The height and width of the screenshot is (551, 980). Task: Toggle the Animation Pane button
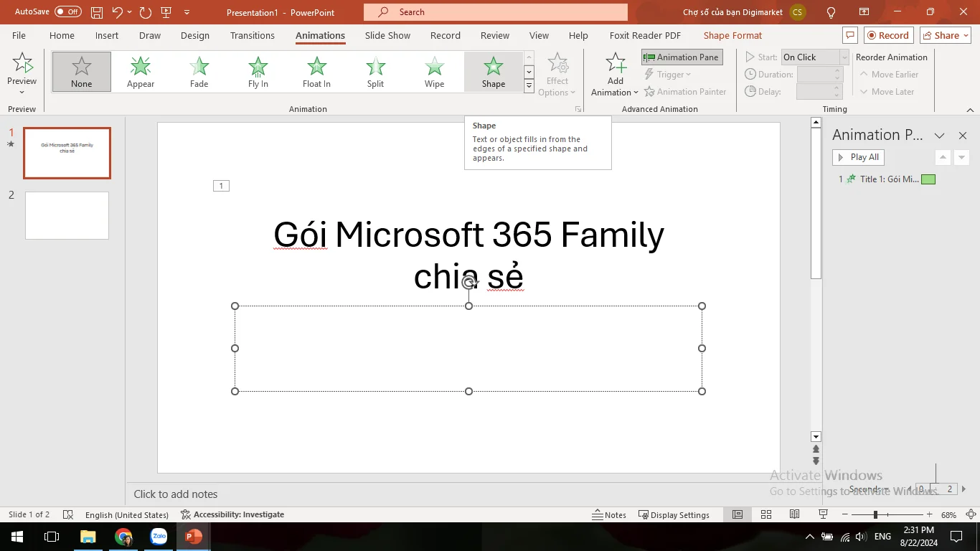[682, 57]
